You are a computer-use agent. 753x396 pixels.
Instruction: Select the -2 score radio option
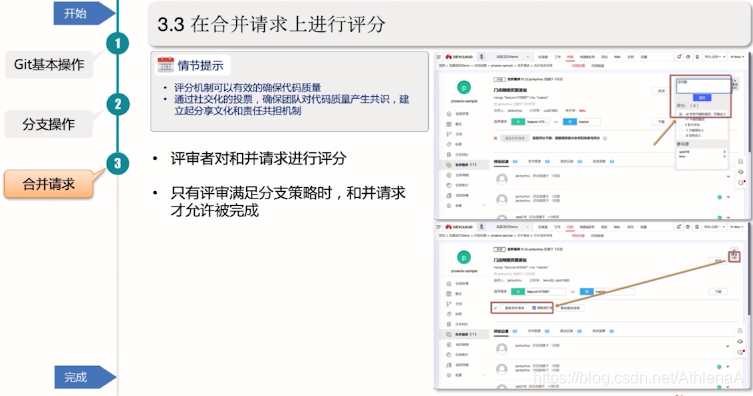(680, 135)
